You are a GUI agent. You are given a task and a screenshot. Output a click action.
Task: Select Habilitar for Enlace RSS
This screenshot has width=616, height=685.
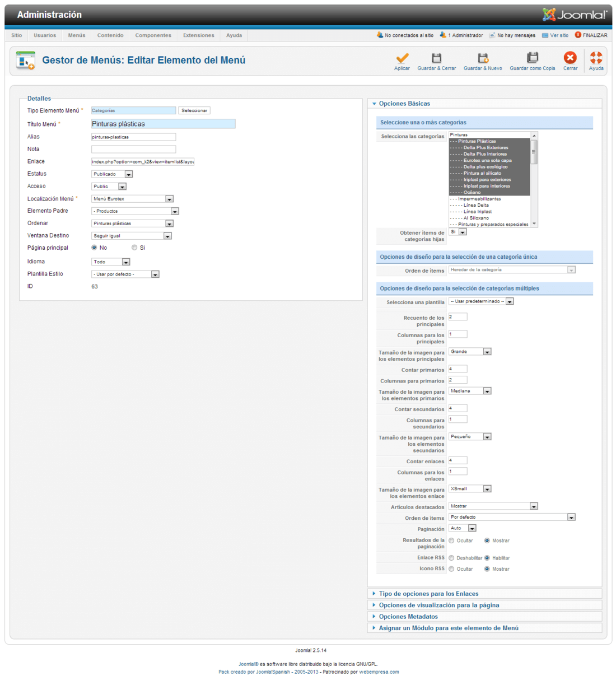coord(487,558)
